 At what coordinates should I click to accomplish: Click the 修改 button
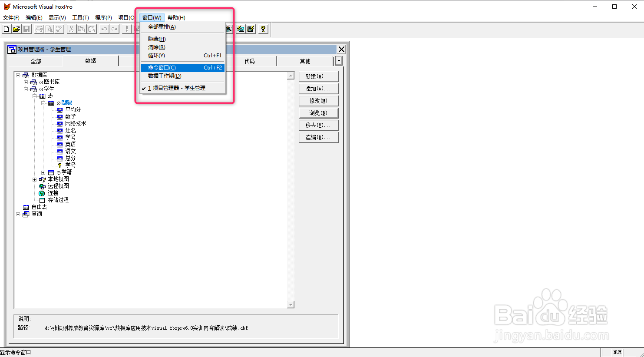318,101
